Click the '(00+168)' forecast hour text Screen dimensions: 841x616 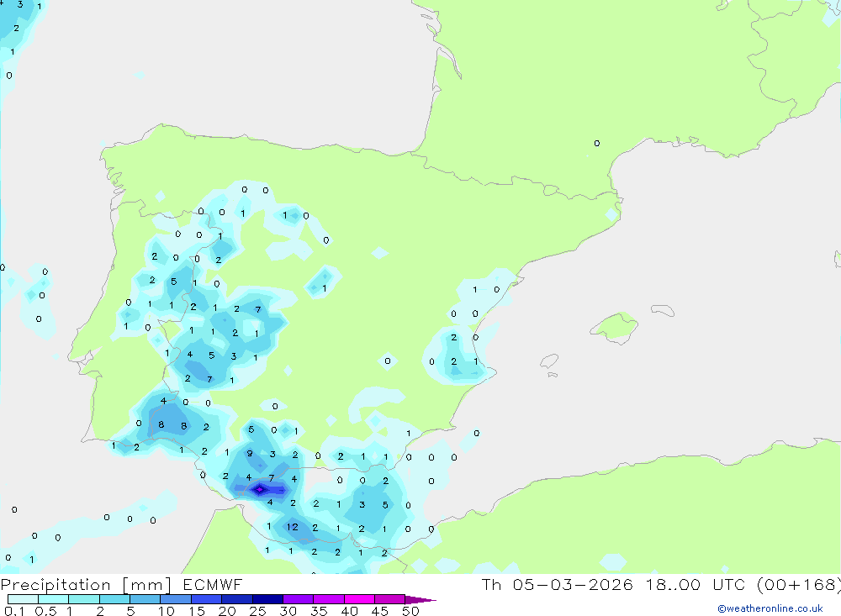[x=798, y=584]
